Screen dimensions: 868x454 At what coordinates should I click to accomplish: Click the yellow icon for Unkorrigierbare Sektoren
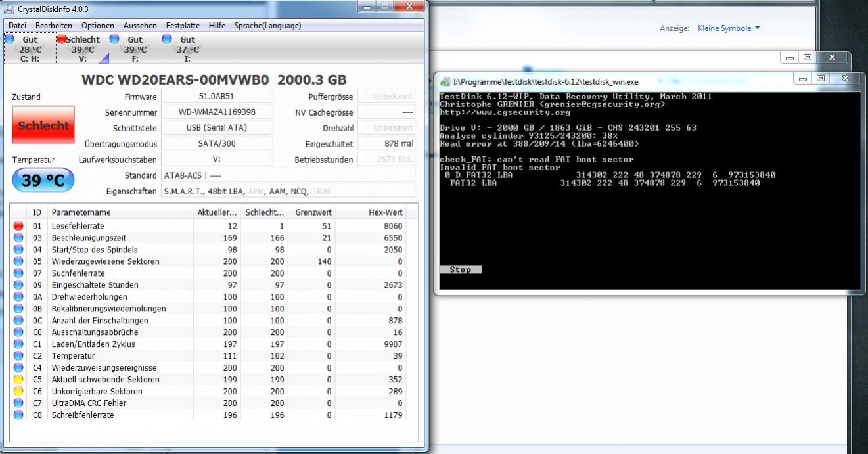click(18, 392)
